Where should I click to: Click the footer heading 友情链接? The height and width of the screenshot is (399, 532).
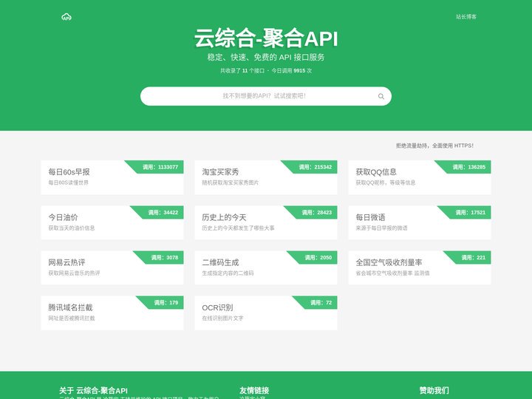(x=254, y=391)
